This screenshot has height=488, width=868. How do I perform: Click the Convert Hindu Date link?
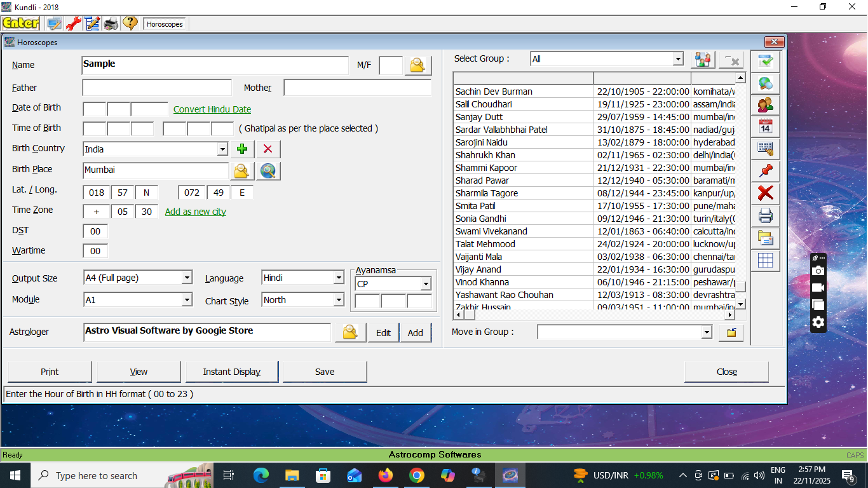[212, 109]
